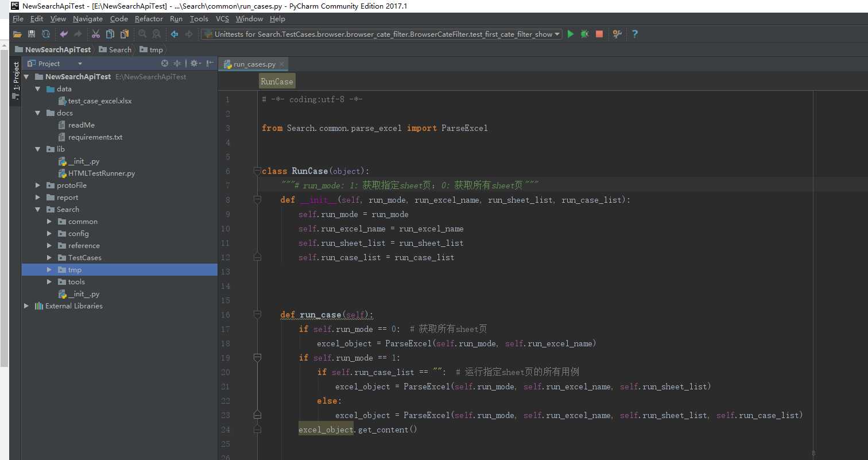Click the Paste toolbar icon
Screen dimensions: 868x460
tap(124, 34)
